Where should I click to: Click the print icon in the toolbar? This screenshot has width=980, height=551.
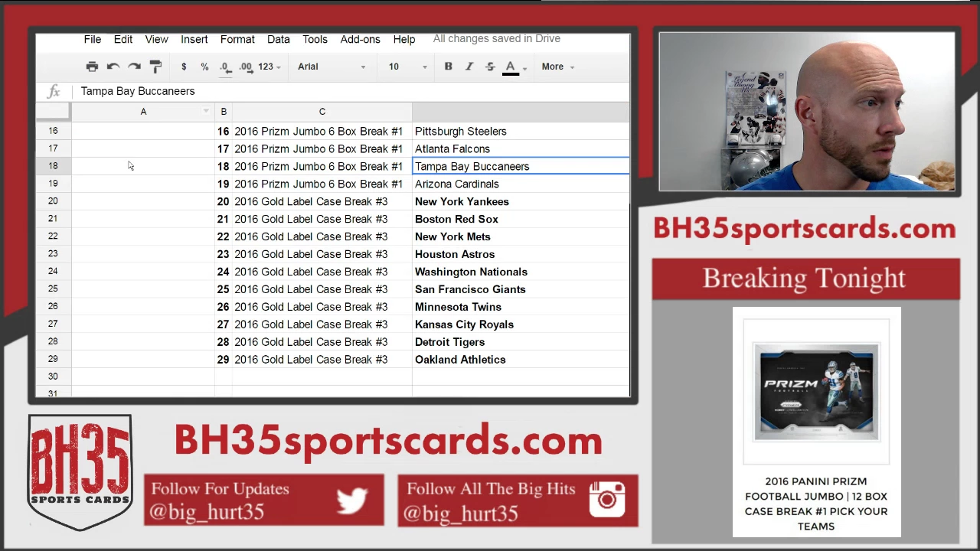point(92,67)
